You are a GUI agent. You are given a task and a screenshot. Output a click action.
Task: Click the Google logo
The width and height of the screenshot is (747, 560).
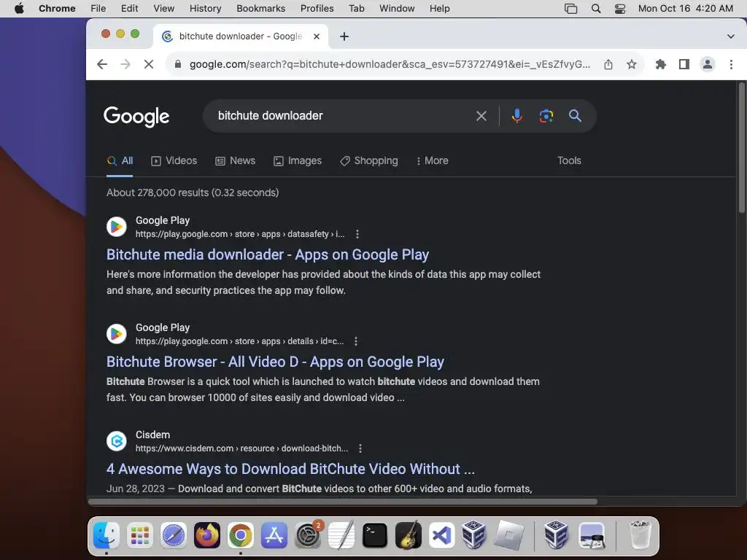point(136,117)
